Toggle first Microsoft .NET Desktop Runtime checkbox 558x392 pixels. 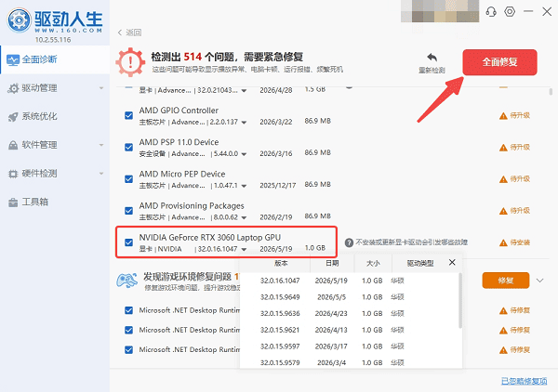coord(129,310)
